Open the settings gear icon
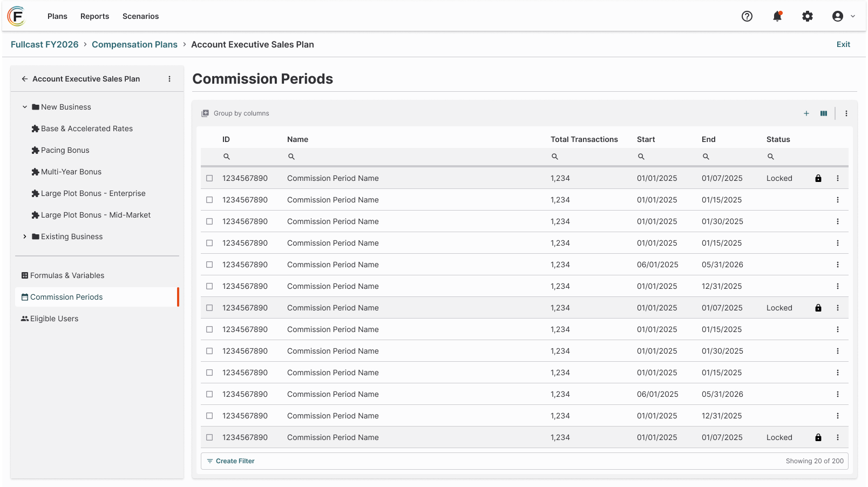868x487 pixels. [808, 16]
